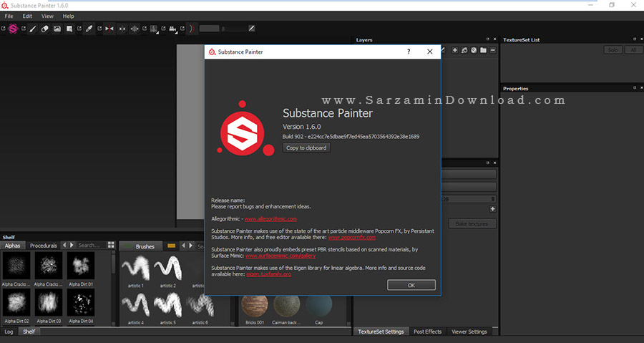
Task: Select the Paint brush tool
Action: (33, 29)
